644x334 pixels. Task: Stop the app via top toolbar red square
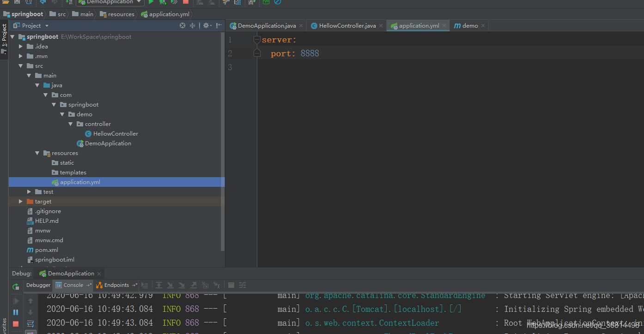[185, 2]
